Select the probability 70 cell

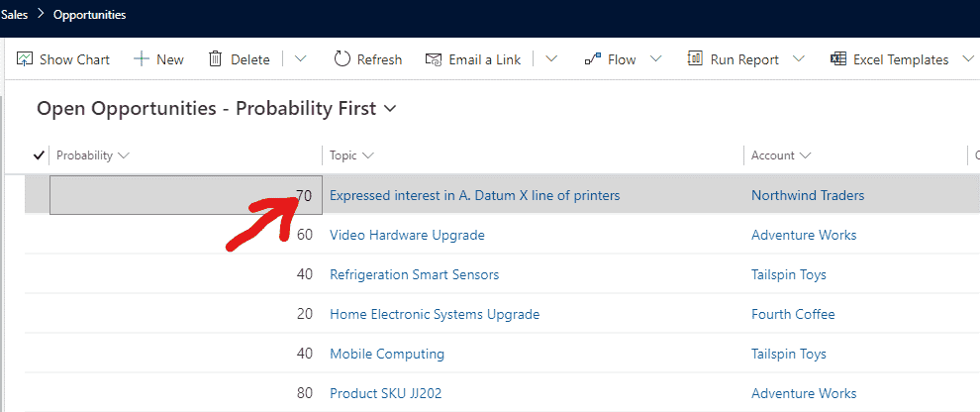point(185,195)
